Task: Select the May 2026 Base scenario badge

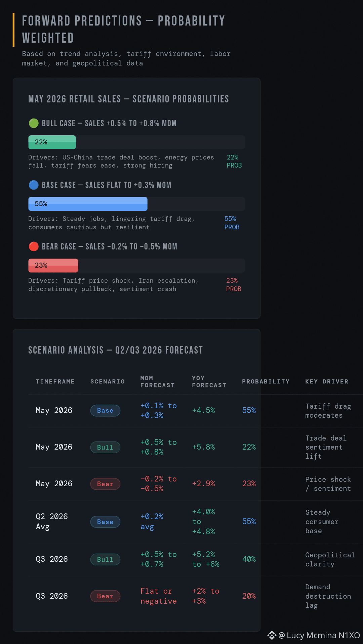Action: (105, 410)
